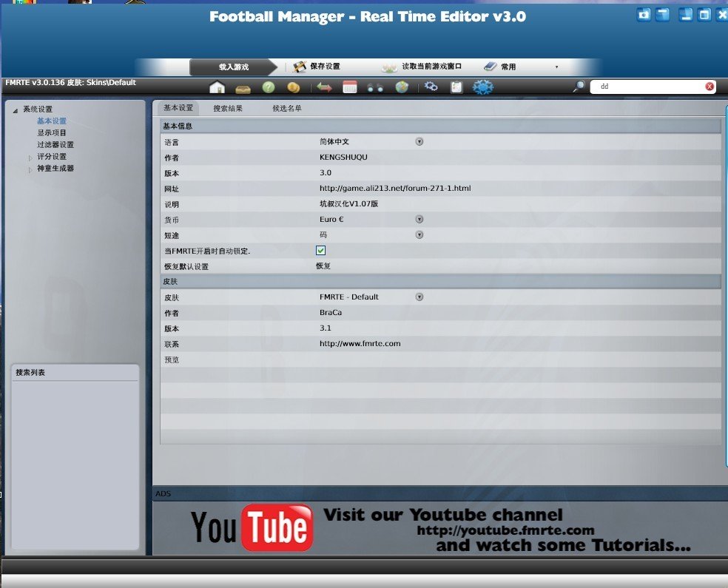Screen dimensions: 728x588
Task: Open the 皮肤 skin dropdown FMRTE - Default
Action: [419, 297]
